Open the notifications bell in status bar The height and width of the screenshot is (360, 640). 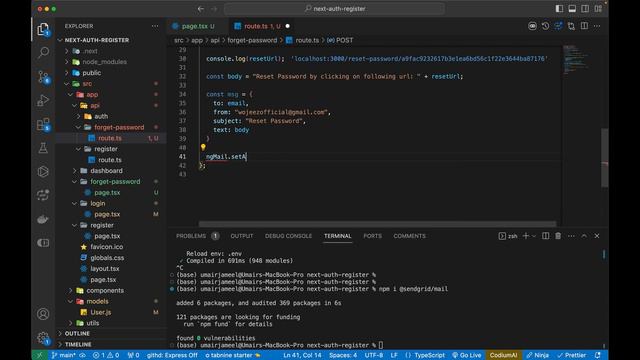point(598,355)
